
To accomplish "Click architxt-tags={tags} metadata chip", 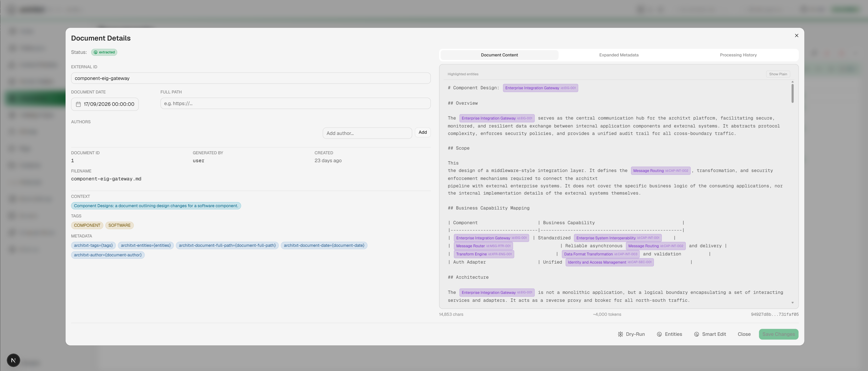I will [93, 246].
